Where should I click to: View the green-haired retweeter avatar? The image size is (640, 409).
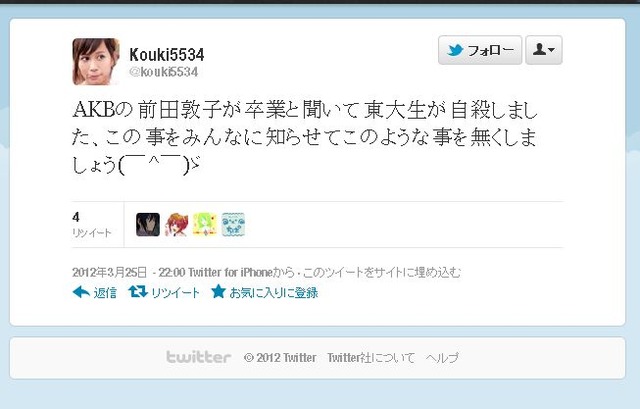[x=205, y=225]
